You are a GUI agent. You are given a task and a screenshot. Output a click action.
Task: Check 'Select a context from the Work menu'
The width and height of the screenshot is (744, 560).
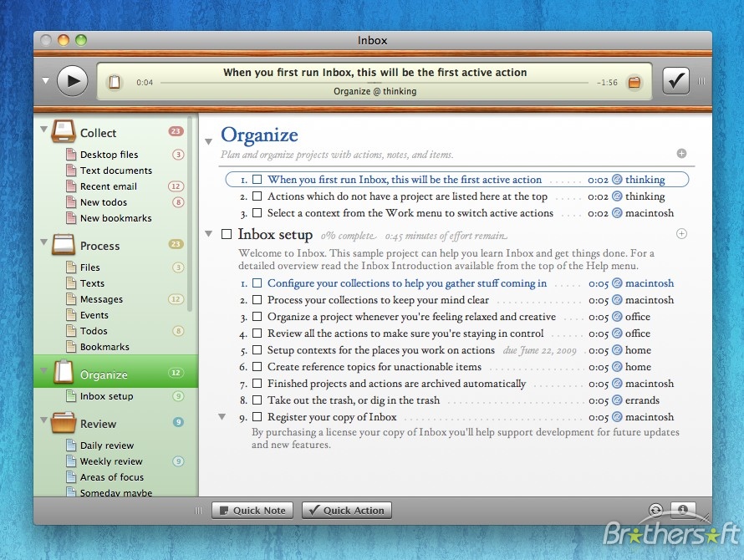tap(257, 212)
